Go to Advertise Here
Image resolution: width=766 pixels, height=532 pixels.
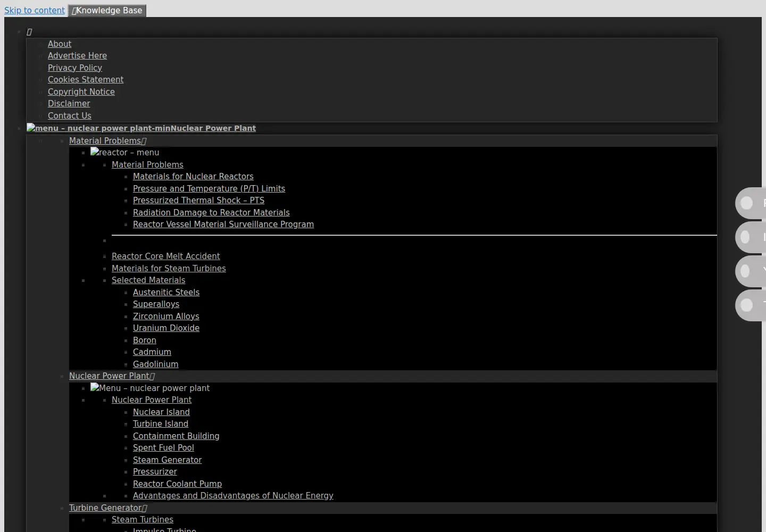click(x=77, y=56)
